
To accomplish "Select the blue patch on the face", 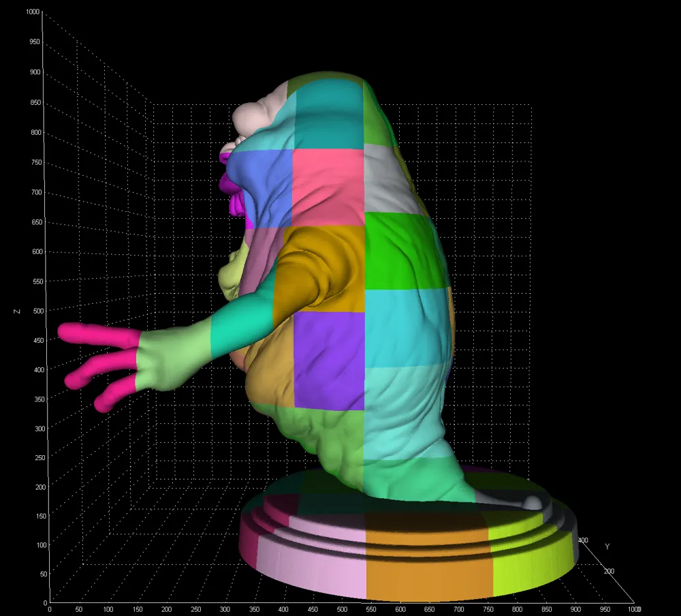I will tap(262, 191).
